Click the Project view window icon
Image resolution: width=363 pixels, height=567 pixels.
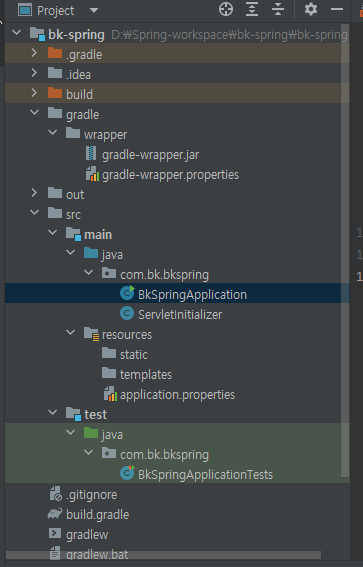[25, 10]
